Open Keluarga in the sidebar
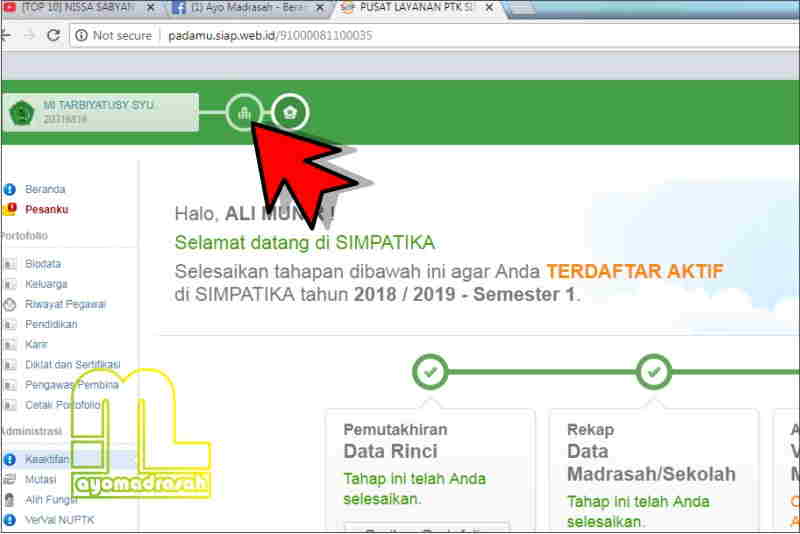This screenshot has height=534, width=800. coord(46,284)
